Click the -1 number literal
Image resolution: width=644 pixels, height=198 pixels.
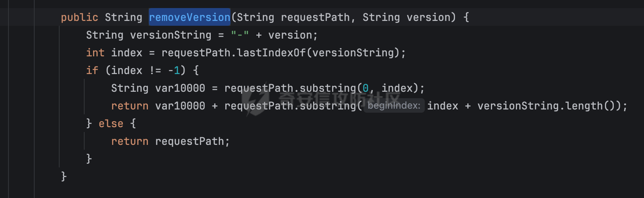[174, 70]
